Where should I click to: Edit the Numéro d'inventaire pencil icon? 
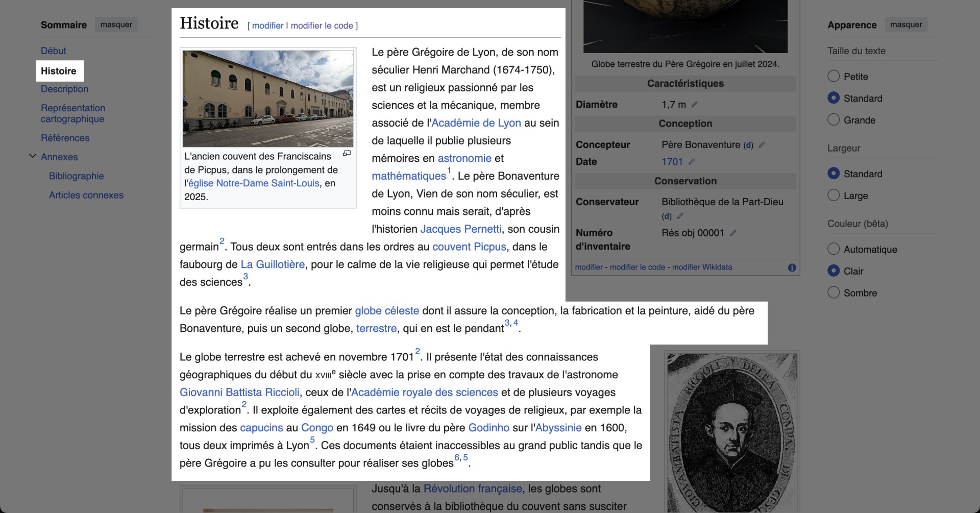[733, 233]
